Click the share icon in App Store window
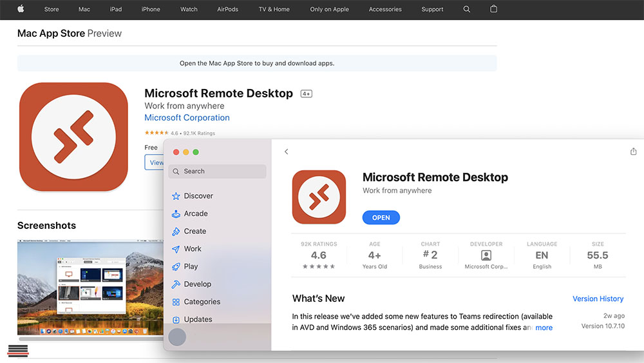Screen dimensions: 644x363 click(x=633, y=152)
